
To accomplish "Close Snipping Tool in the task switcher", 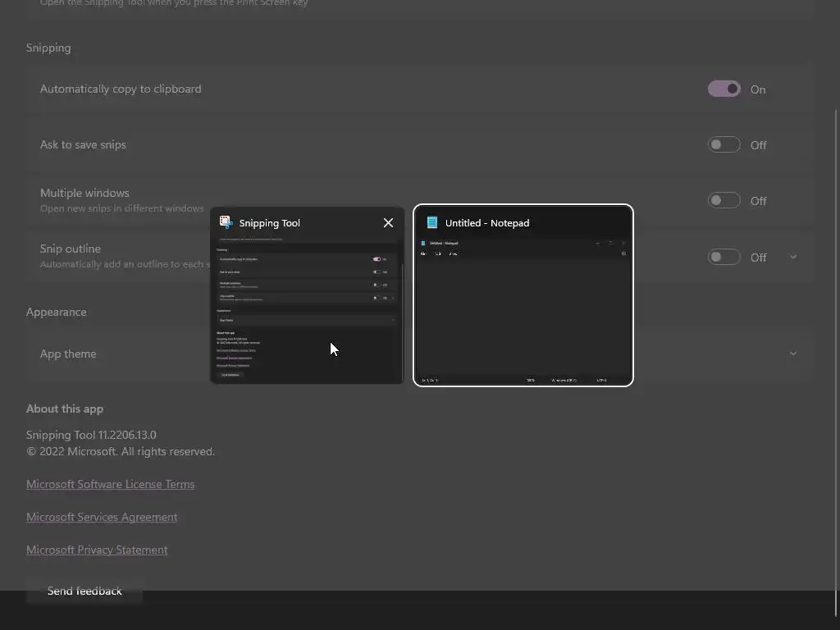I will click(x=388, y=223).
